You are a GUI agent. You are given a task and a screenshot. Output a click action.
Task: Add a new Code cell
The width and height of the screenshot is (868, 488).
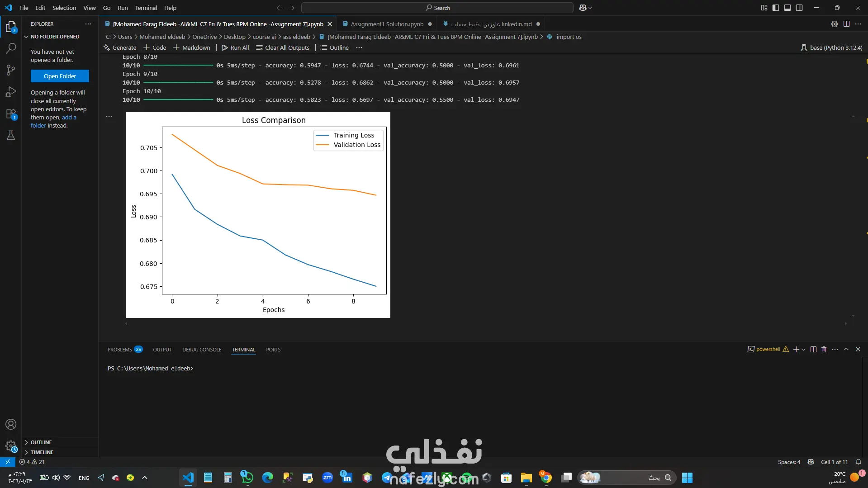click(x=155, y=47)
